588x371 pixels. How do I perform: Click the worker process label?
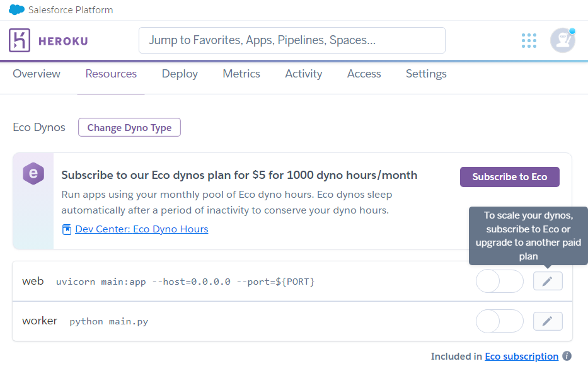click(x=40, y=321)
